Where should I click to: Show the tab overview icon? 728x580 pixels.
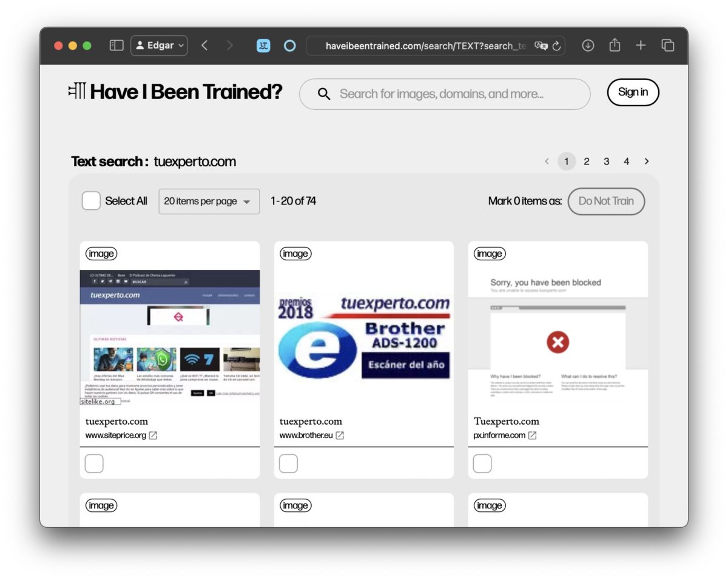(x=668, y=46)
